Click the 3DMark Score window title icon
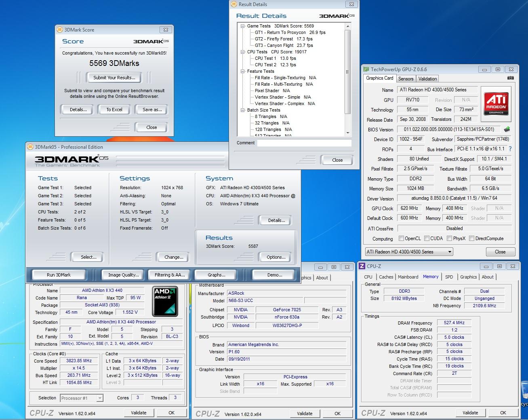 point(60,30)
